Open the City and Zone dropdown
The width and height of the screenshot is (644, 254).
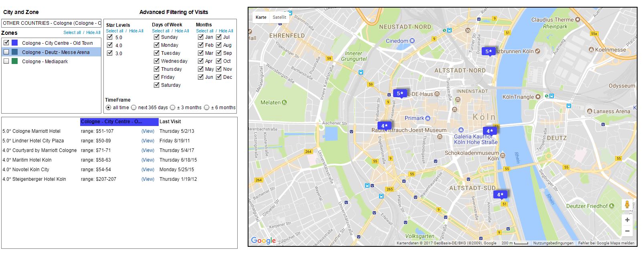point(52,23)
